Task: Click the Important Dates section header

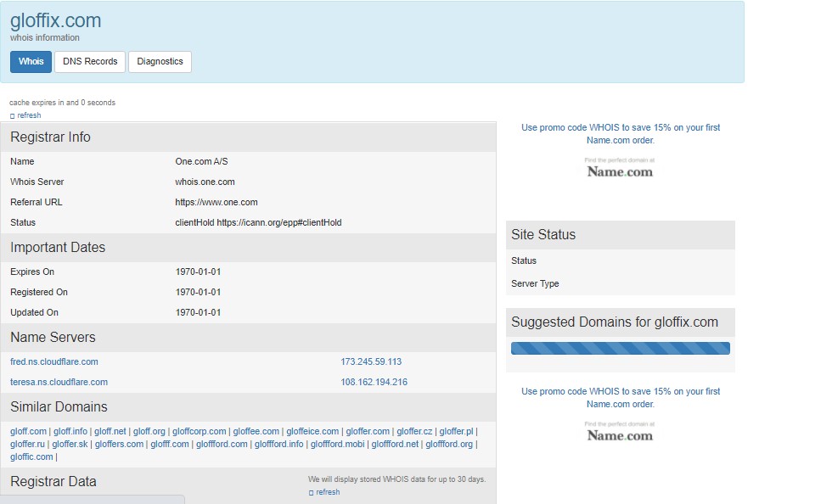Action: click(248, 248)
